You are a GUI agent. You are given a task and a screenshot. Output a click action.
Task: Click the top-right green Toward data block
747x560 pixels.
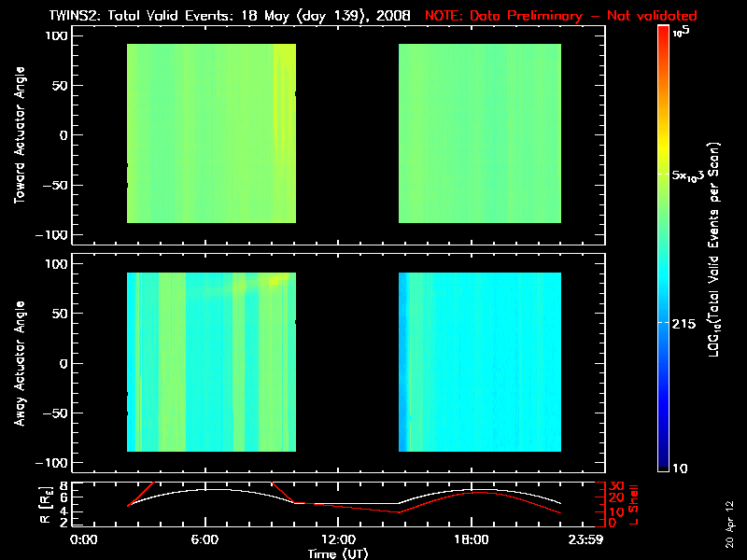[x=480, y=133]
